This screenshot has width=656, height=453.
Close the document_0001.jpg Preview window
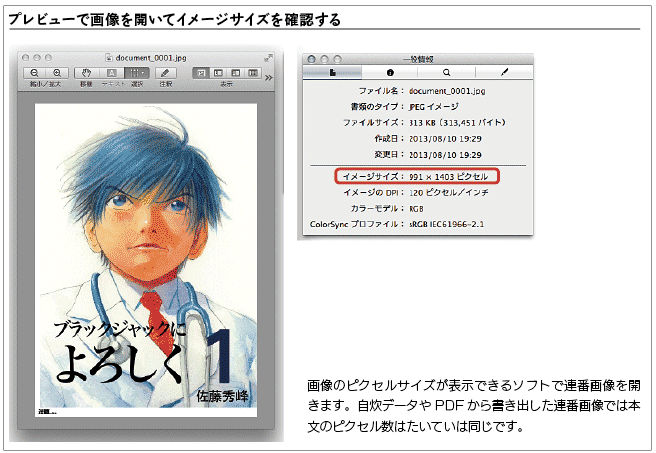(x=26, y=57)
